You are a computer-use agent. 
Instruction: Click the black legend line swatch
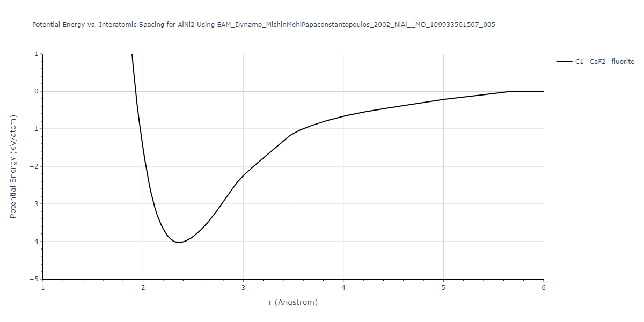tap(564, 62)
